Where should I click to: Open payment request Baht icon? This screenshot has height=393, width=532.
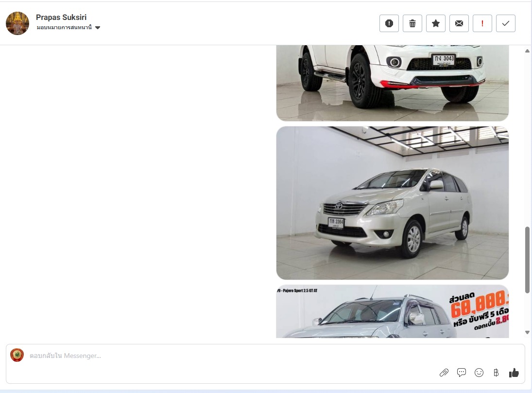[x=496, y=373]
